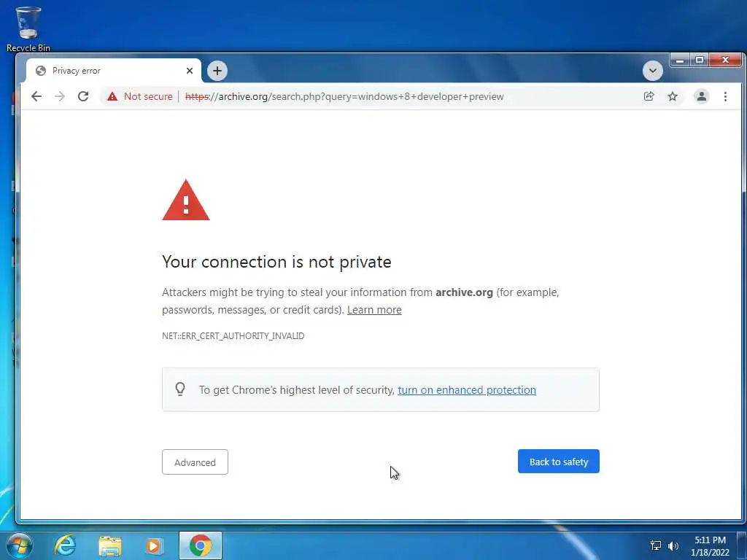Reload the current page
Viewport: 747px width, 560px height.
coord(83,97)
